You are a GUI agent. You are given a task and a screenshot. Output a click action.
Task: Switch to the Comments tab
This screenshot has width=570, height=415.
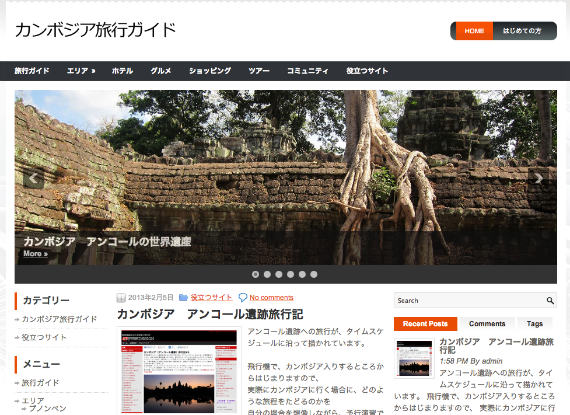[487, 324]
